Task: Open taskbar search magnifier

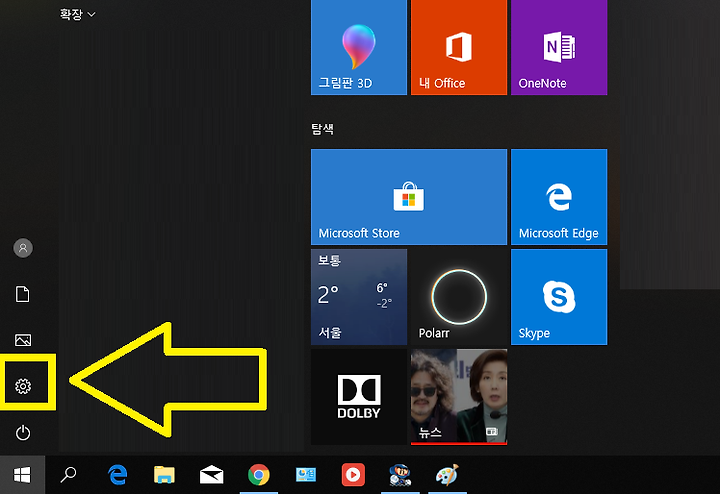Action: 68,475
